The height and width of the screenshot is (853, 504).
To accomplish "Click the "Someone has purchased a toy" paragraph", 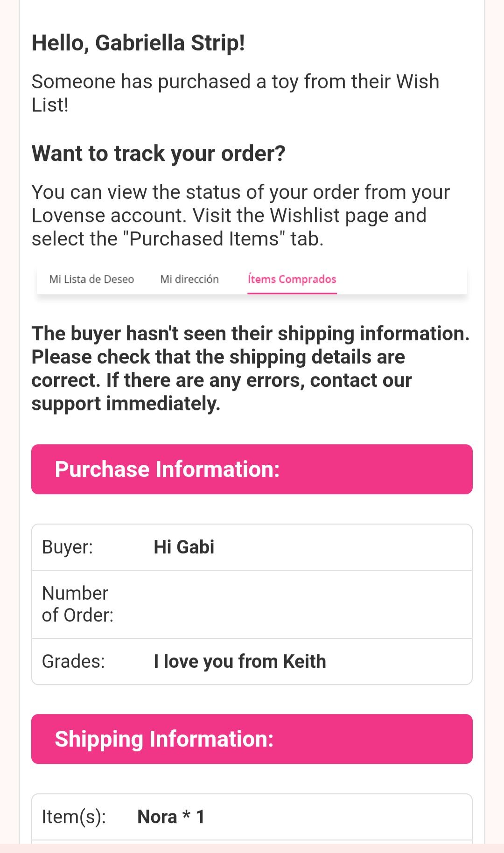I will [x=235, y=93].
